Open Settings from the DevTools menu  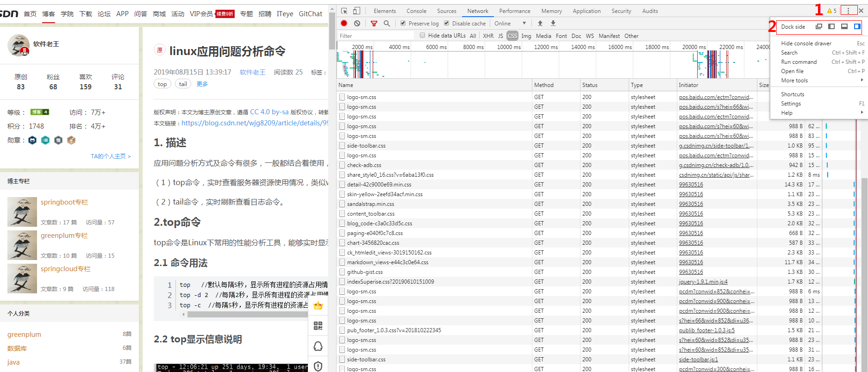coord(818,104)
